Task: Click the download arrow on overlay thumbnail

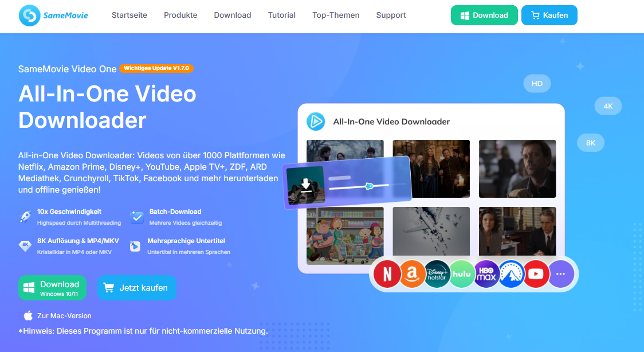Action: [305, 185]
